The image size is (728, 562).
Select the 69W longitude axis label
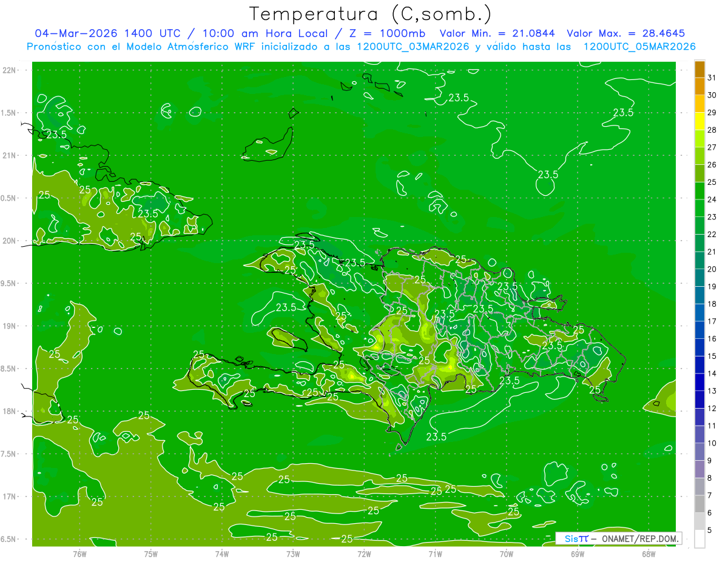578,554
